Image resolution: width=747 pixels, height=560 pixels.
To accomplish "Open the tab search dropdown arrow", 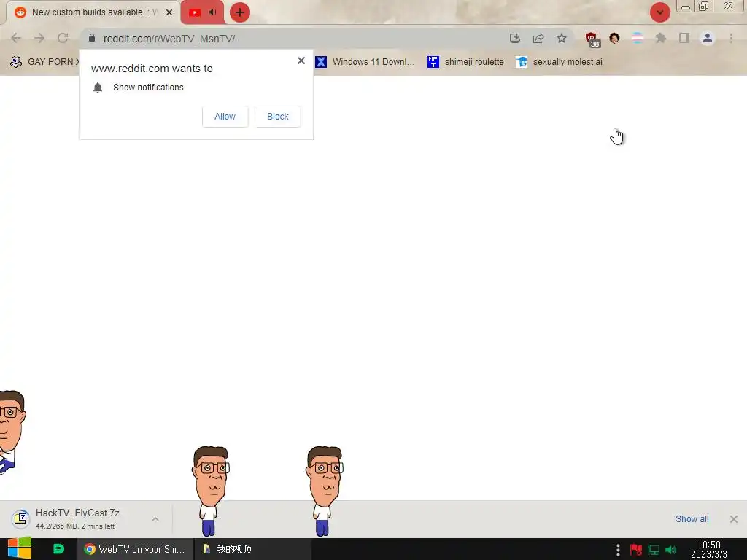I will pos(660,12).
